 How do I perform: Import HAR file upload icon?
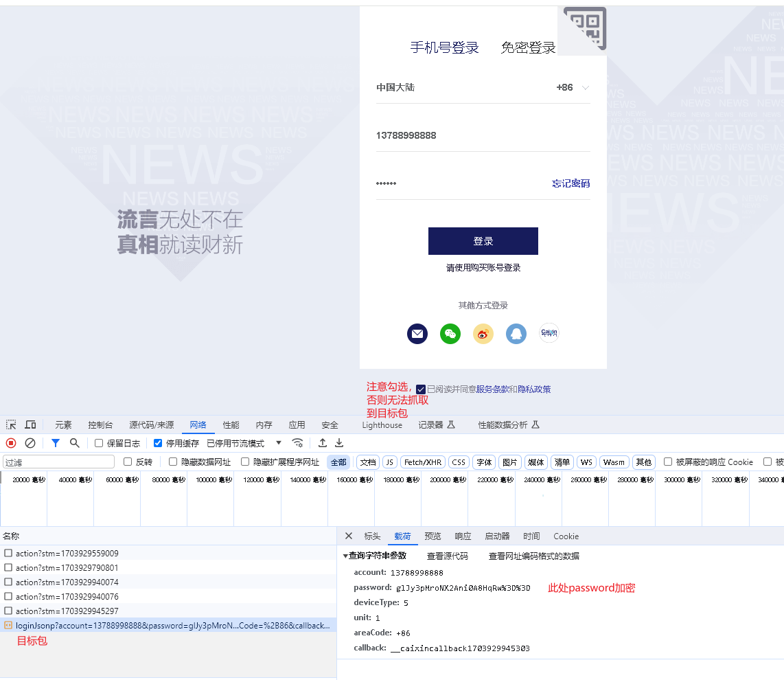tap(323, 443)
